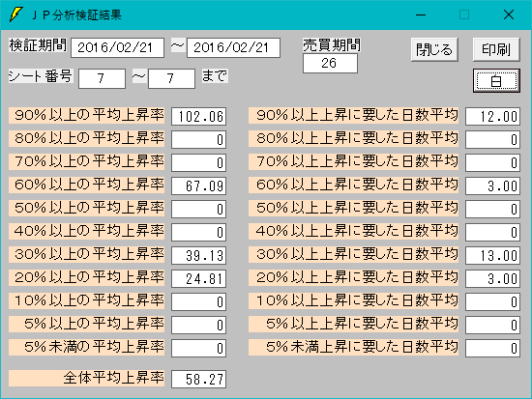Click the シート番号 label

pyautogui.click(x=41, y=76)
